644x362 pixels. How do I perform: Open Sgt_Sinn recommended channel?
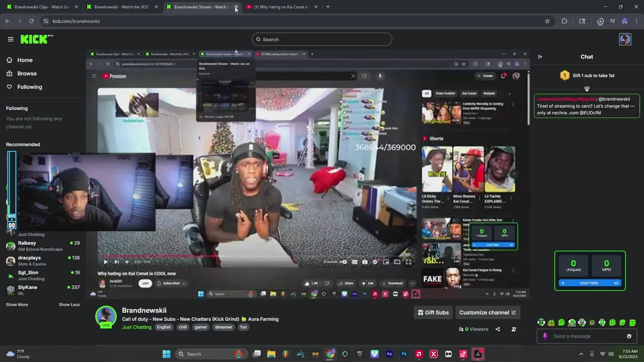click(43, 275)
